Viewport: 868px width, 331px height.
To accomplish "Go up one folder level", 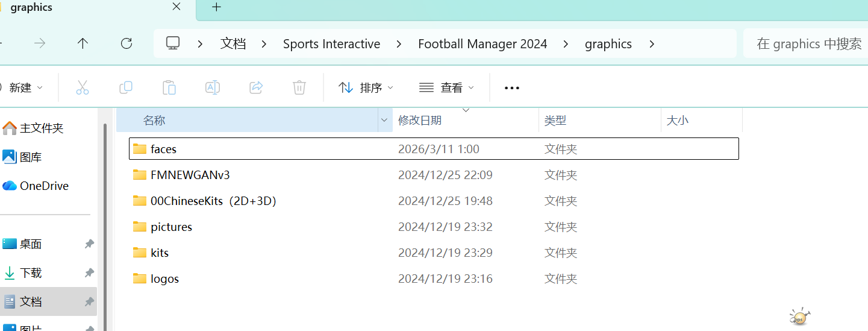I will (x=83, y=43).
